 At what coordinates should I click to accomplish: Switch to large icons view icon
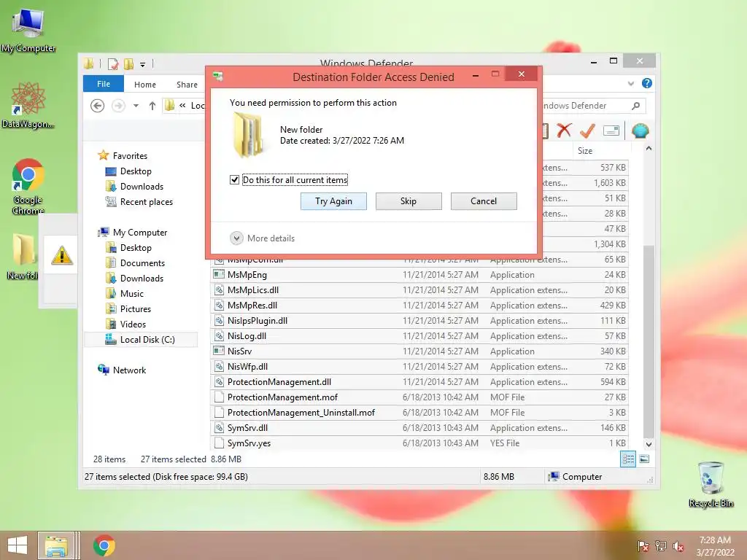point(644,459)
